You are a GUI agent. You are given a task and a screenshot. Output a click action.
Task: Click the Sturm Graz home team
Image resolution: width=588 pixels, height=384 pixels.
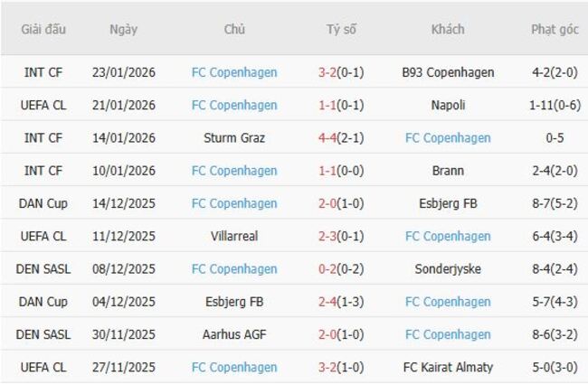point(234,138)
